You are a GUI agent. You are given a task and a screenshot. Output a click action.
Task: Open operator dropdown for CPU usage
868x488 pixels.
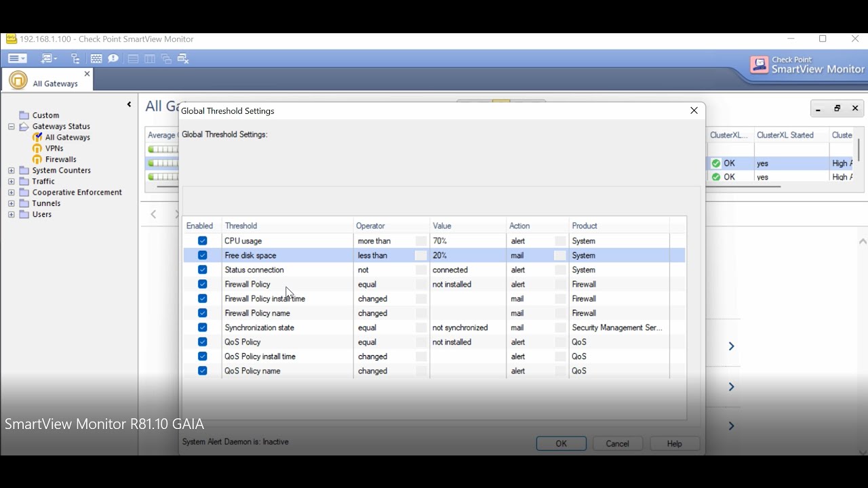pyautogui.click(x=421, y=241)
